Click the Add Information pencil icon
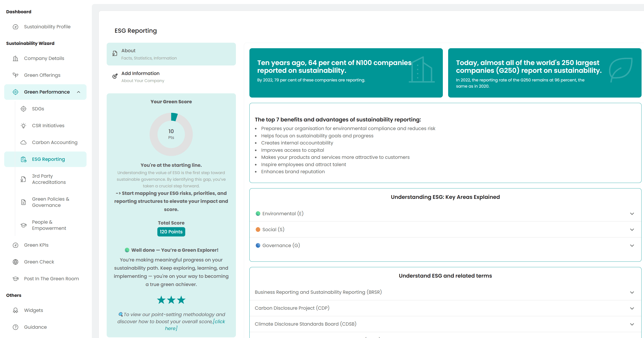The width and height of the screenshot is (644, 338). pyautogui.click(x=115, y=76)
